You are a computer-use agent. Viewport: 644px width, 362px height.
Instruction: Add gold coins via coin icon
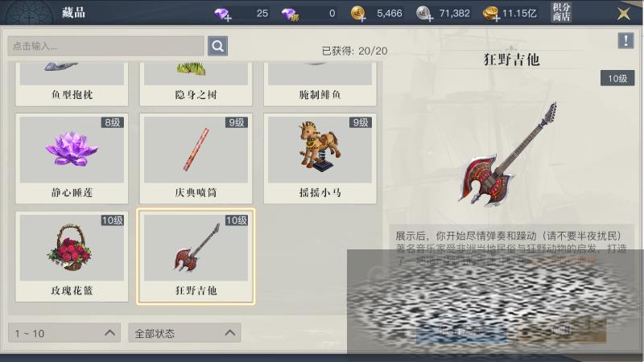click(358, 14)
